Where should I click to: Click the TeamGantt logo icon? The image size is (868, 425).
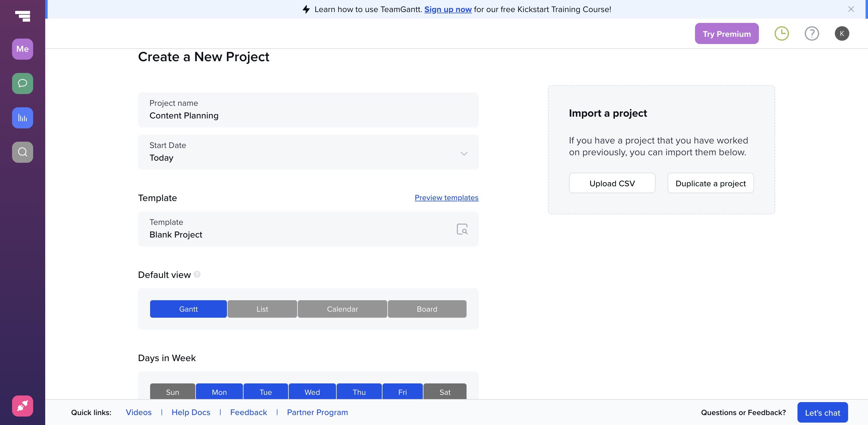point(23,15)
